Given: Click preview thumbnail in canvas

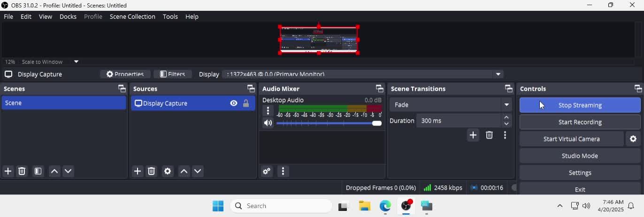Looking at the screenshot, I should tap(319, 40).
